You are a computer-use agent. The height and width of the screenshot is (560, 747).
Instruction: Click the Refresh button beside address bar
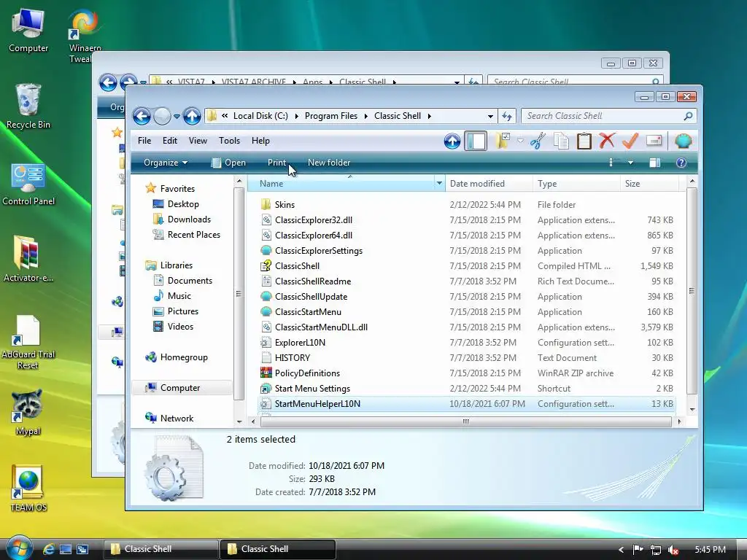click(507, 116)
